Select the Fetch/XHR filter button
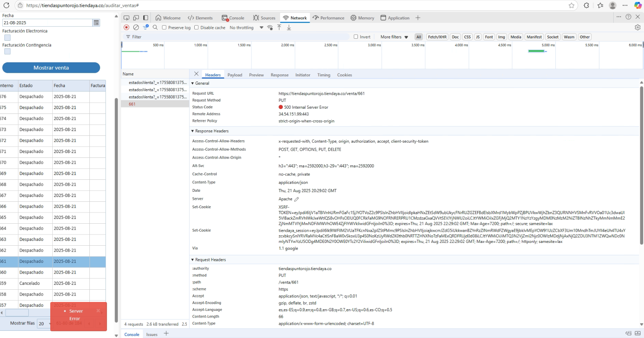 437,37
